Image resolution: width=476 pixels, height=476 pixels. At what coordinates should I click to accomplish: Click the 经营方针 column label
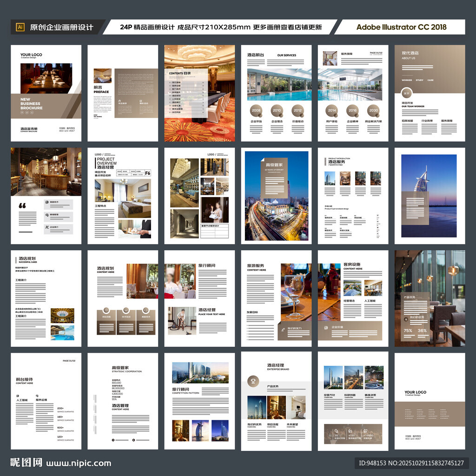point(330,395)
